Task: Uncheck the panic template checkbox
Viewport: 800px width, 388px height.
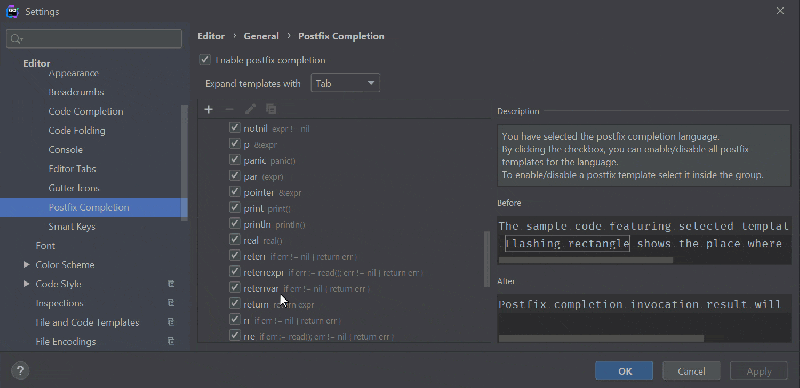Action: click(x=235, y=160)
